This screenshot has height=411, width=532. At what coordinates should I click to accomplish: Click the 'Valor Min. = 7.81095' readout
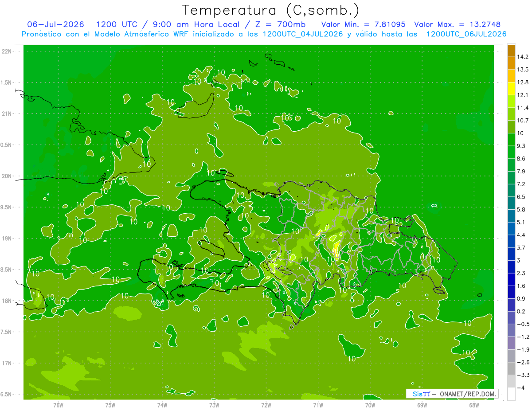(x=364, y=24)
